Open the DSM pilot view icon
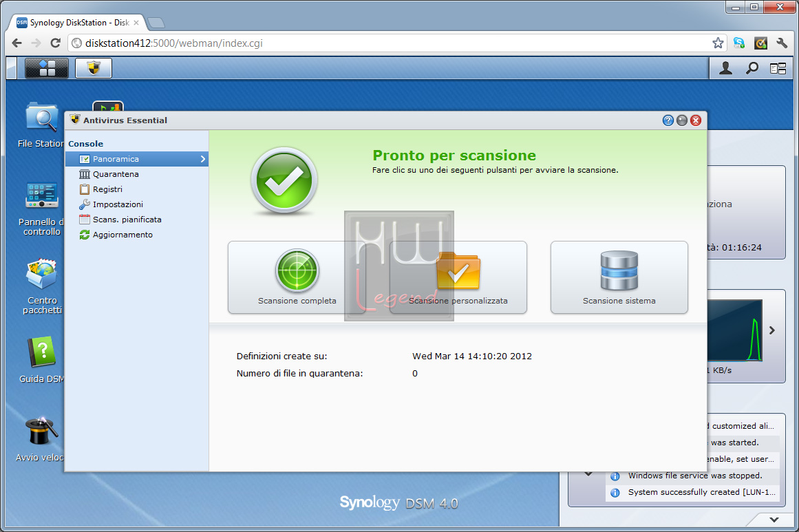The height and width of the screenshot is (532, 799). tap(778, 68)
